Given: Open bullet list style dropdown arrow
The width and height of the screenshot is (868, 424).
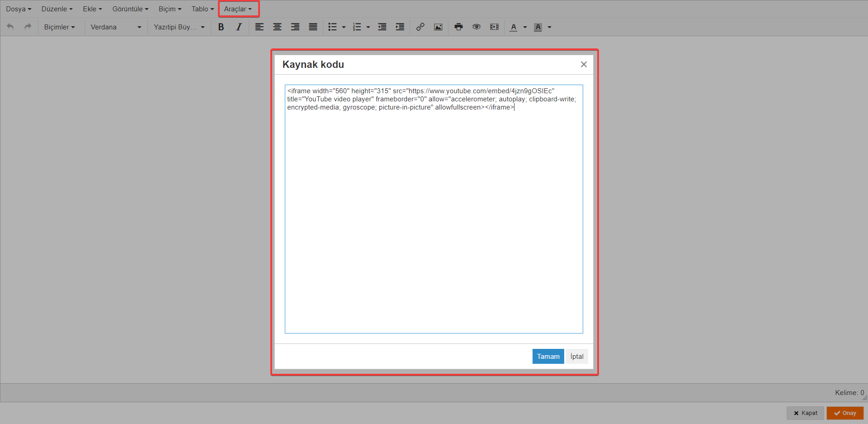Looking at the screenshot, I should click(x=344, y=27).
